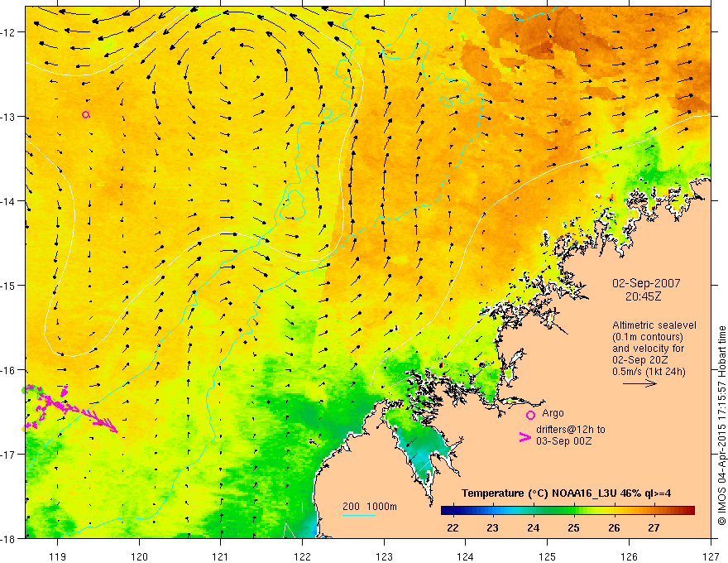Click the magenta drifter track on the map

(69, 409)
